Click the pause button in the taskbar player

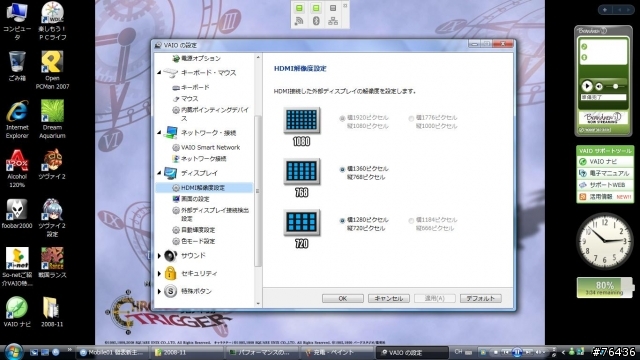[517, 352]
